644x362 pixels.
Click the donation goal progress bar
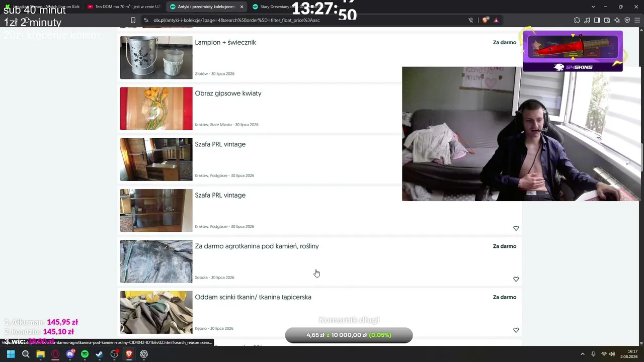click(x=349, y=335)
